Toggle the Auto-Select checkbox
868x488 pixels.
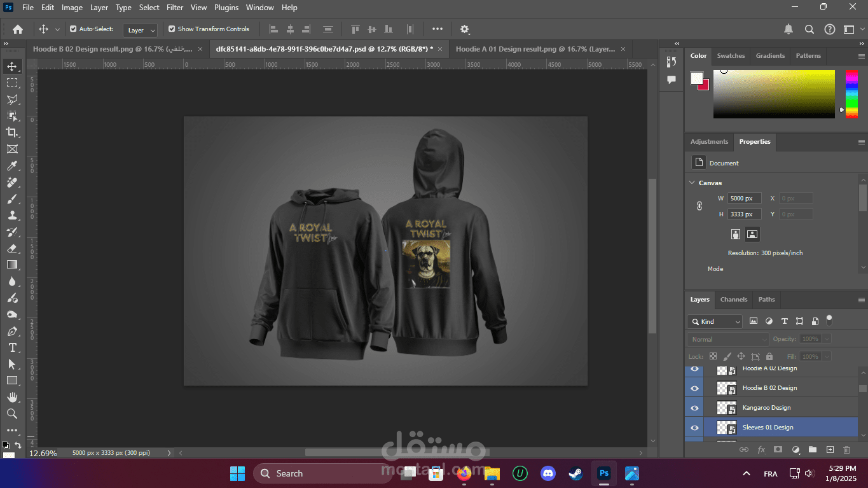[73, 29]
